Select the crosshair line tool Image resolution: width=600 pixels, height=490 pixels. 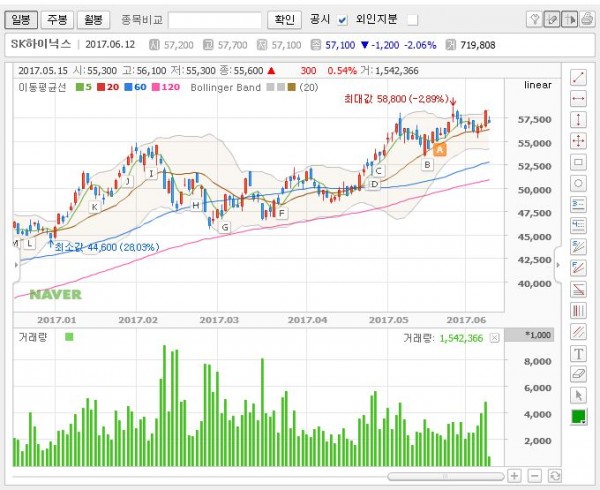pyautogui.click(x=578, y=141)
